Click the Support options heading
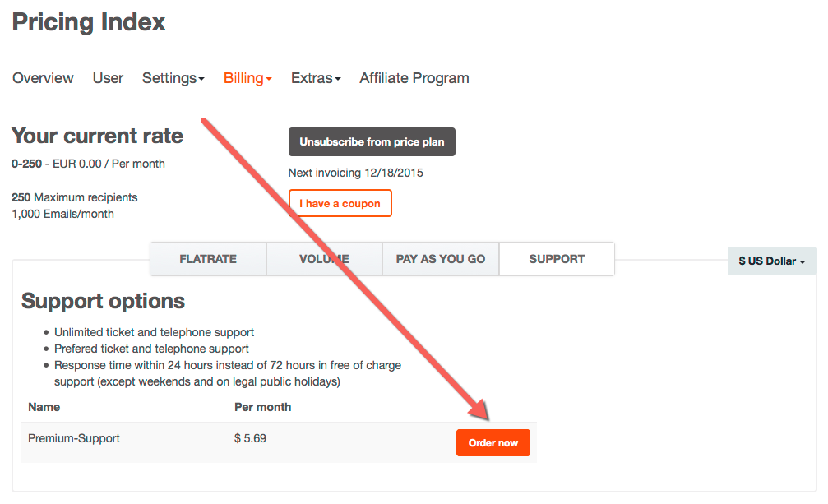 click(103, 301)
